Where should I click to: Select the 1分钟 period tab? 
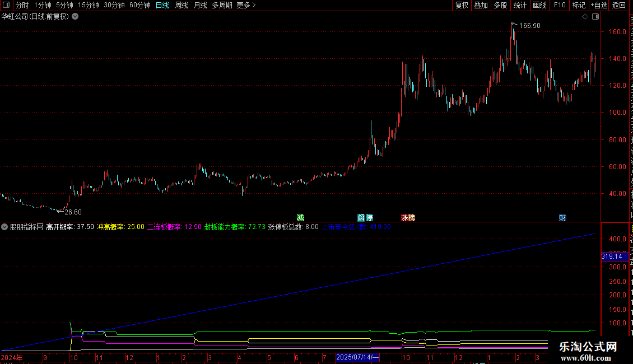[x=43, y=5]
